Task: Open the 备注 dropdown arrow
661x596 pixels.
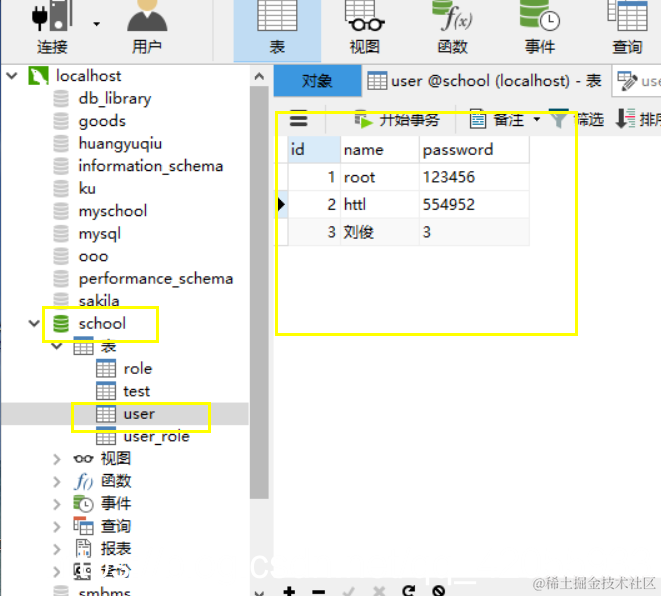Action: click(x=537, y=120)
